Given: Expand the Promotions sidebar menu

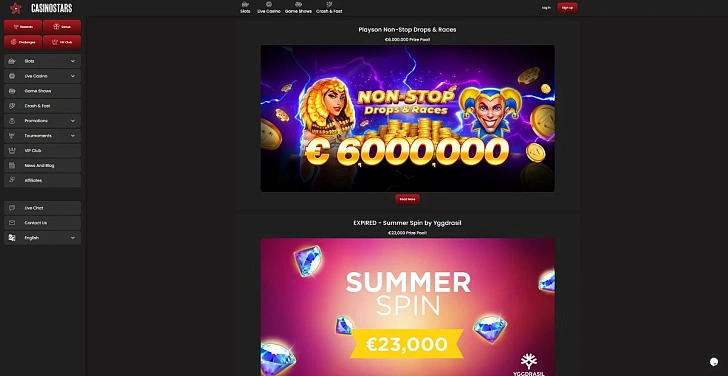Looking at the screenshot, I should pyautogui.click(x=42, y=121).
